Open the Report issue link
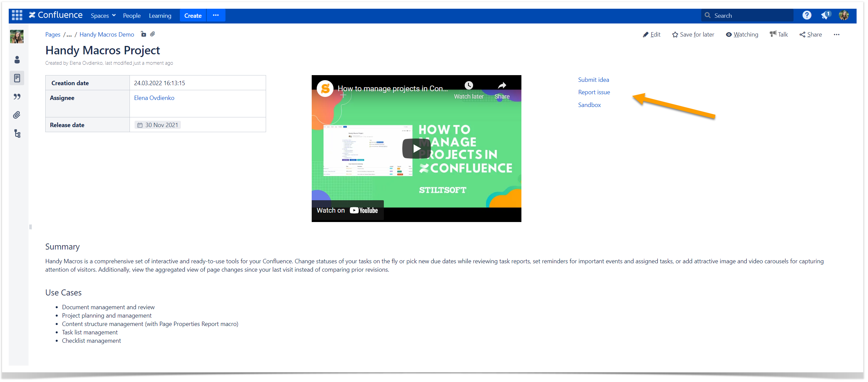This screenshot has height=382, width=868. [594, 92]
